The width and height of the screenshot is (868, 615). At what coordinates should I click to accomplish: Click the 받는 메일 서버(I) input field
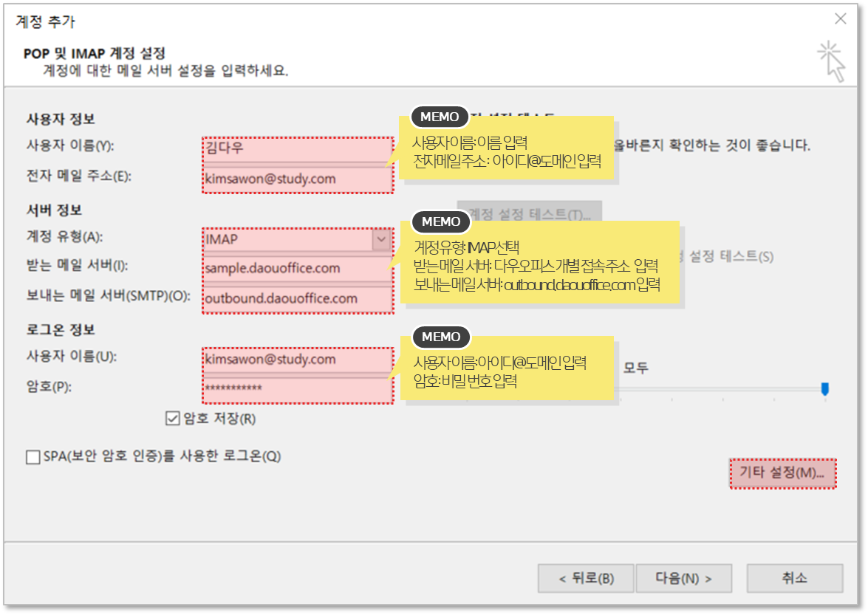297,268
